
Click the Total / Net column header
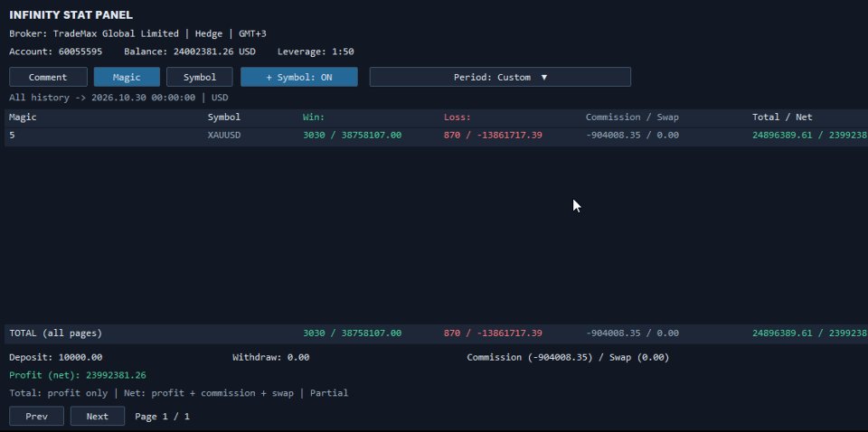(782, 117)
